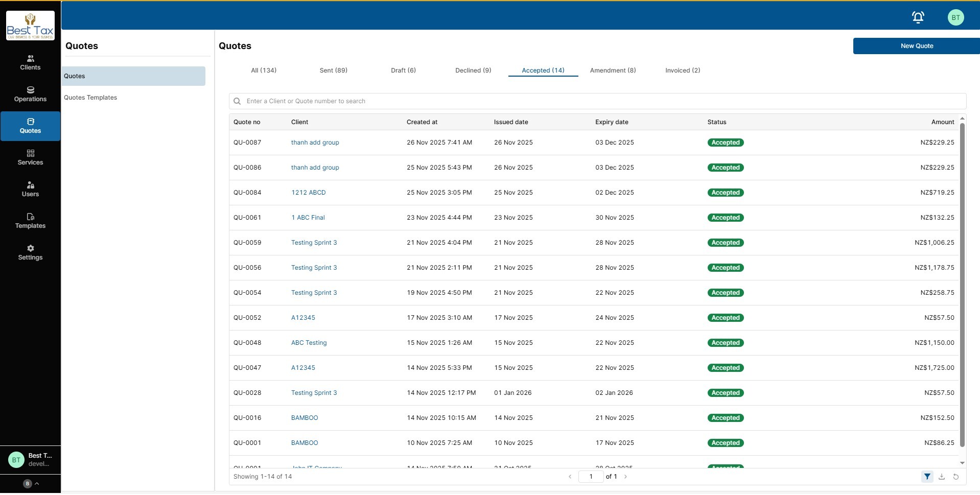Open Settings gear in sidebar
Image resolution: width=980 pixels, height=495 pixels.
click(x=30, y=252)
